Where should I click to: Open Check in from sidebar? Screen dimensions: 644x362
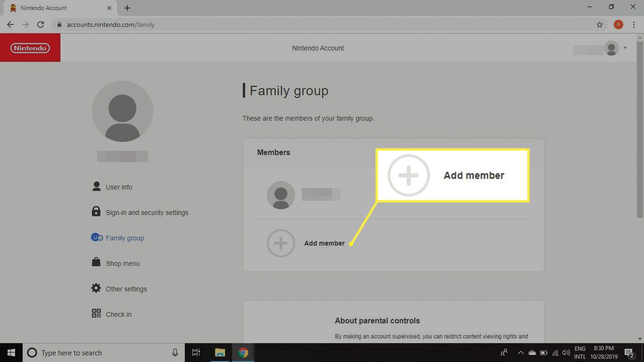click(118, 314)
